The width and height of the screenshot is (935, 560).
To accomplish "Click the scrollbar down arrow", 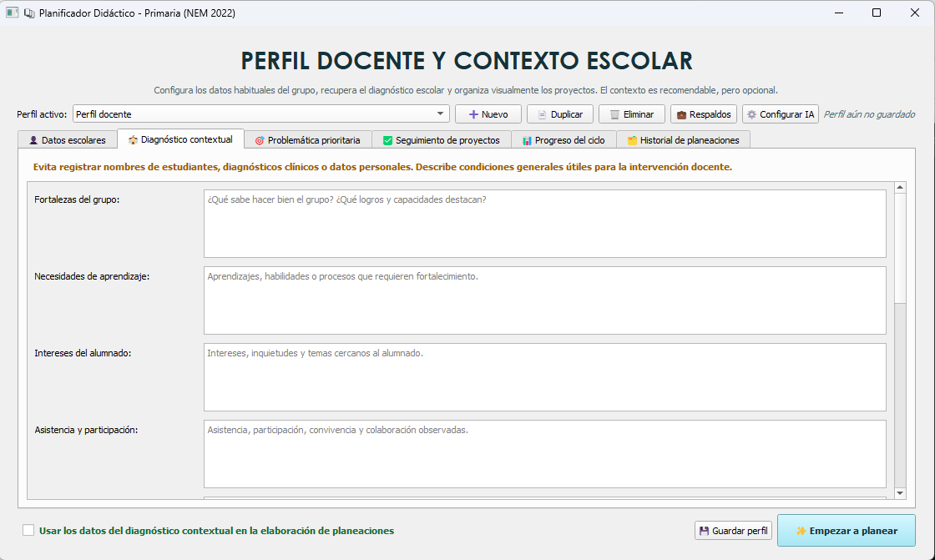I will tap(901, 493).
